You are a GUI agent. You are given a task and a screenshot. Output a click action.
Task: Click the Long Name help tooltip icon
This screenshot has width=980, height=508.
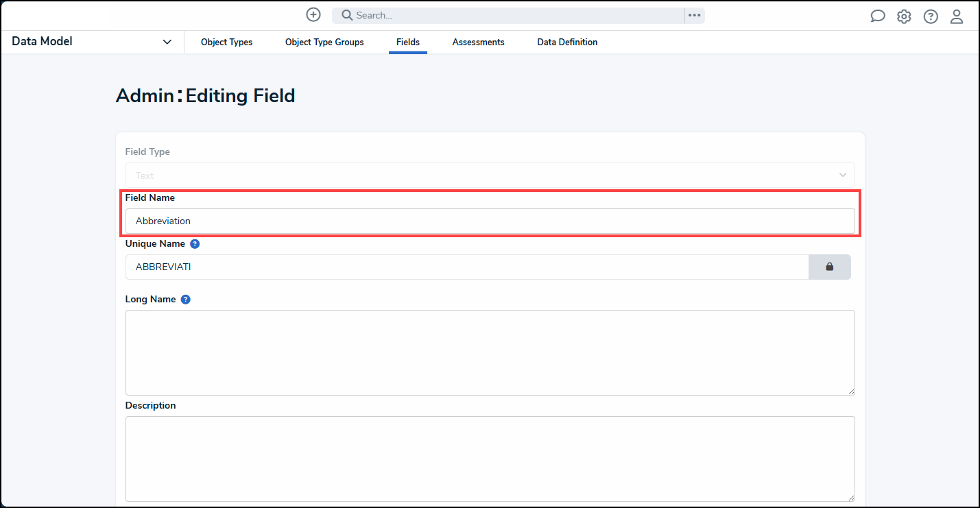click(x=184, y=299)
